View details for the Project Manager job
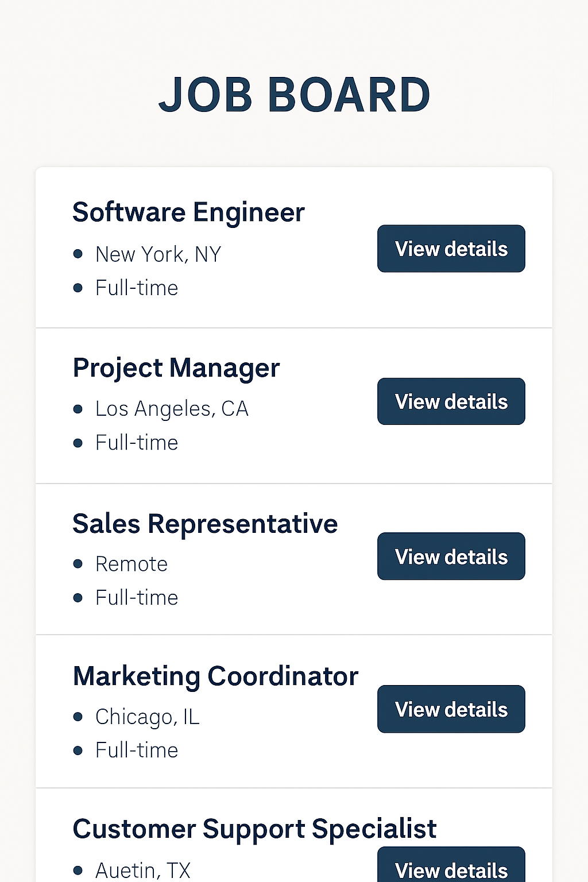 pos(451,401)
